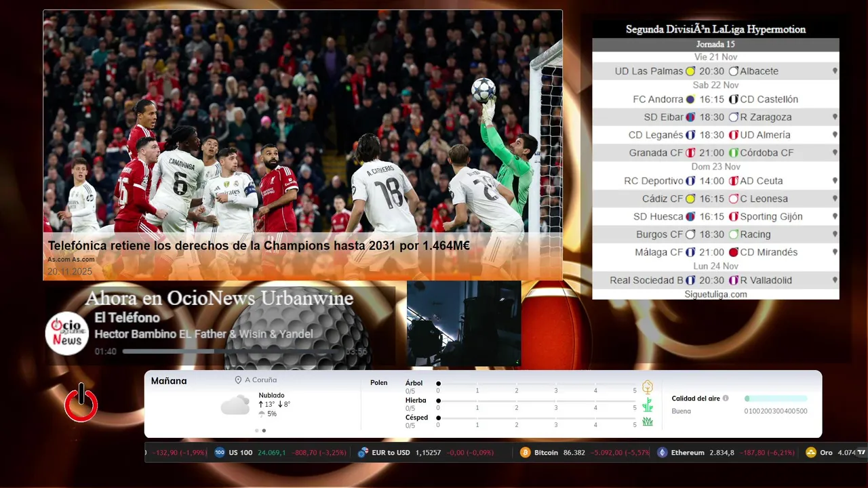Click the TradingView logo at ticker end

[x=861, y=452]
